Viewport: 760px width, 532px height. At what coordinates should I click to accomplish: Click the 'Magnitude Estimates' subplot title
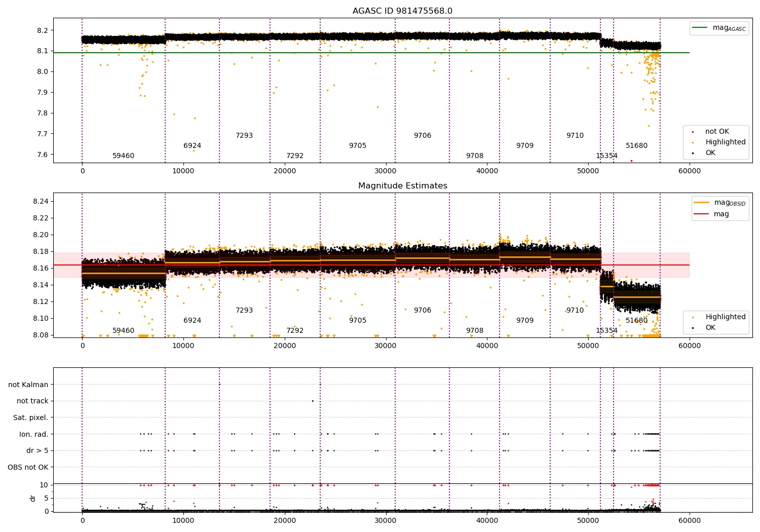pos(402,186)
